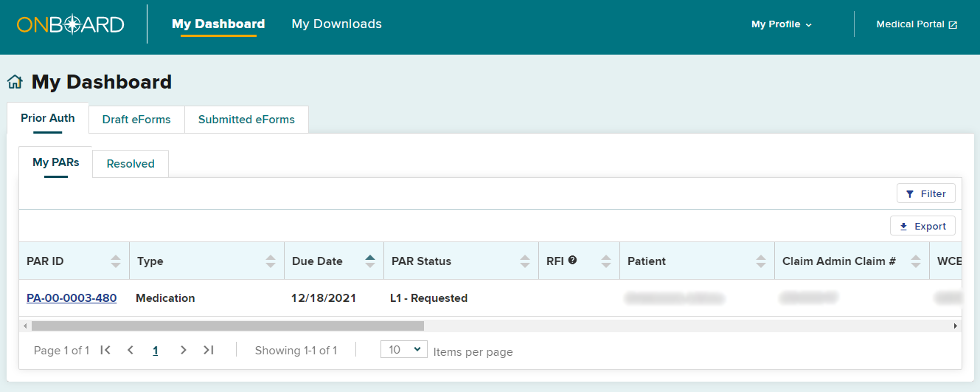Expand the My Profile dropdown
The image size is (980, 392).
pyautogui.click(x=781, y=24)
